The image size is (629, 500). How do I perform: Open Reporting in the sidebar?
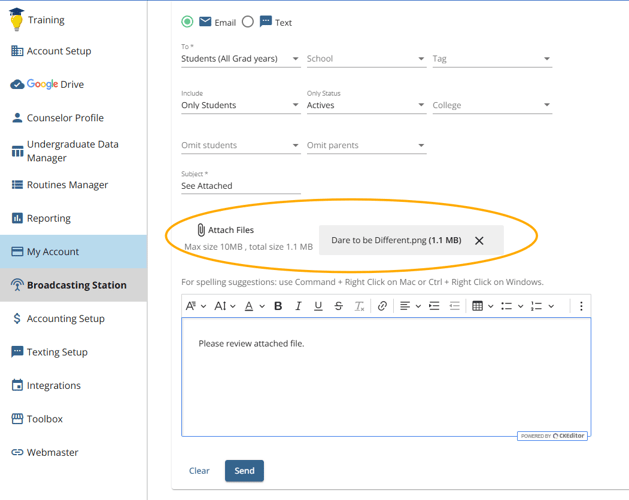(48, 218)
